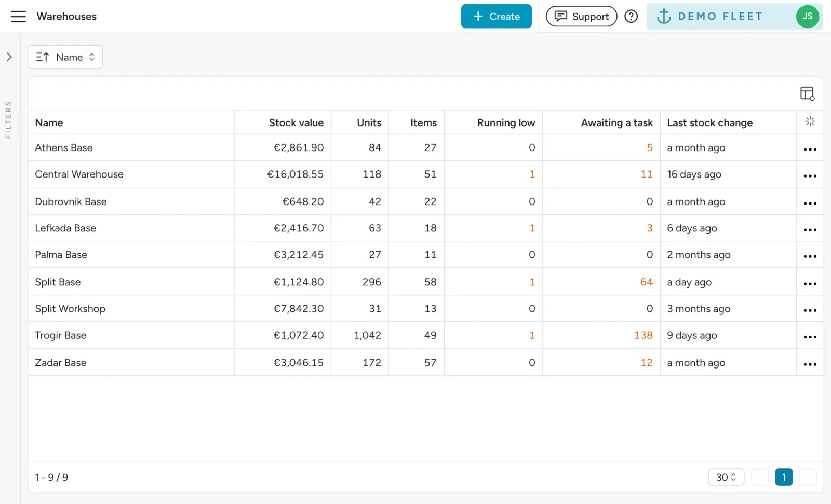The image size is (831, 504).
Task: Open the Zadar Base warehouse
Action: [x=60, y=362]
